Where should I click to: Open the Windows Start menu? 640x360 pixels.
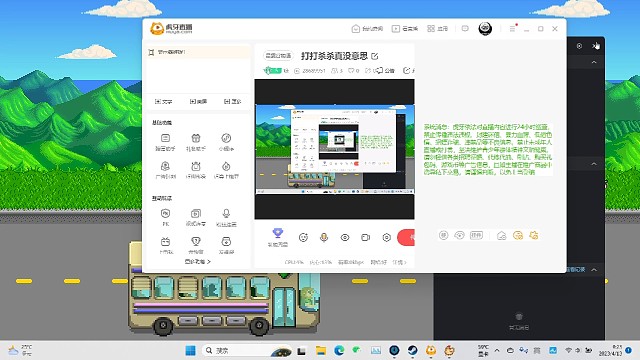191,350
